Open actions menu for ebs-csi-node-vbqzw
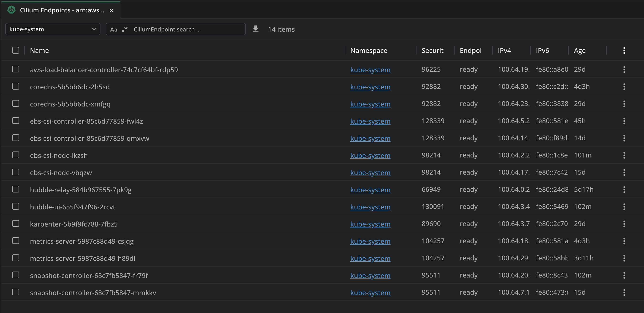 pyautogui.click(x=624, y=172)
